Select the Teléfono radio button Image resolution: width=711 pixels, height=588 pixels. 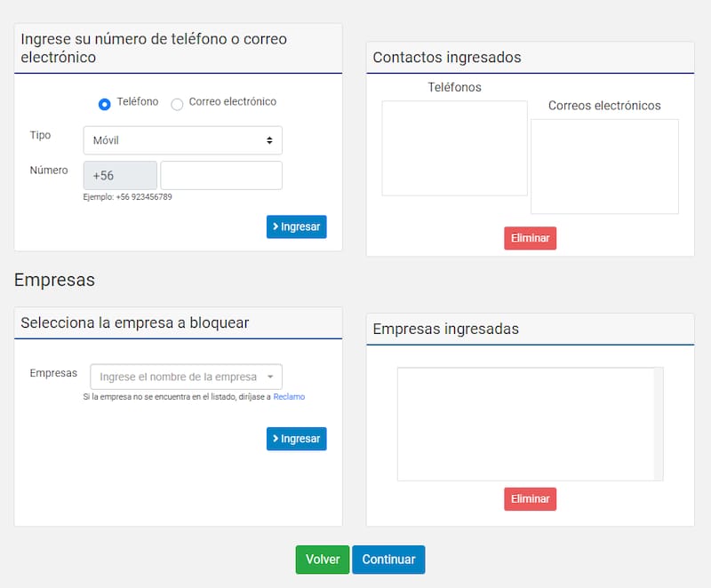[104, 104]
